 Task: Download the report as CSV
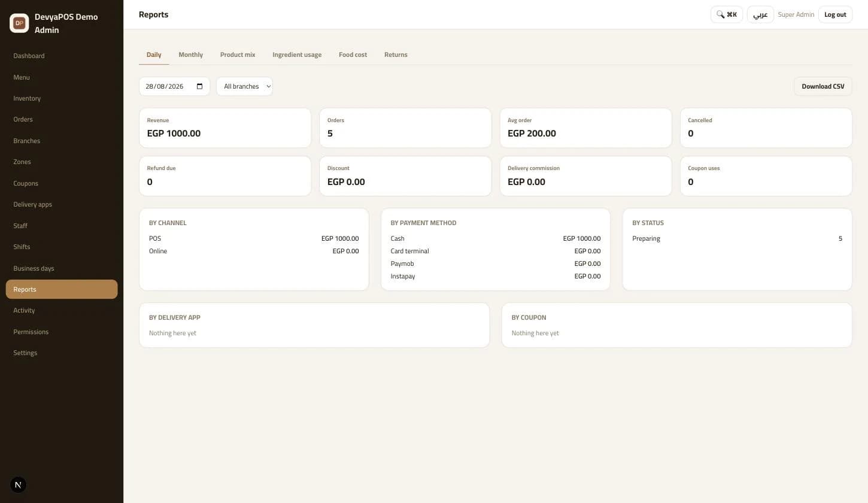point(823,86)
